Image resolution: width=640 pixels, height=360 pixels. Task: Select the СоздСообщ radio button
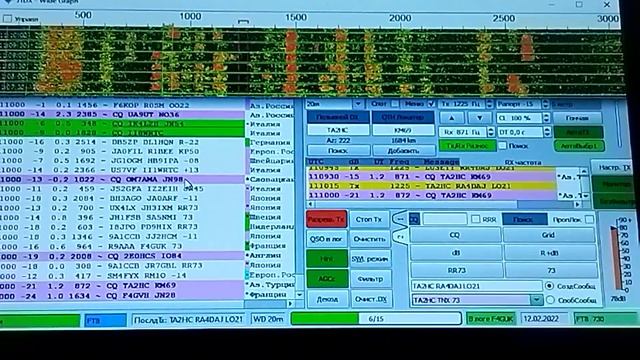[549, 286]
